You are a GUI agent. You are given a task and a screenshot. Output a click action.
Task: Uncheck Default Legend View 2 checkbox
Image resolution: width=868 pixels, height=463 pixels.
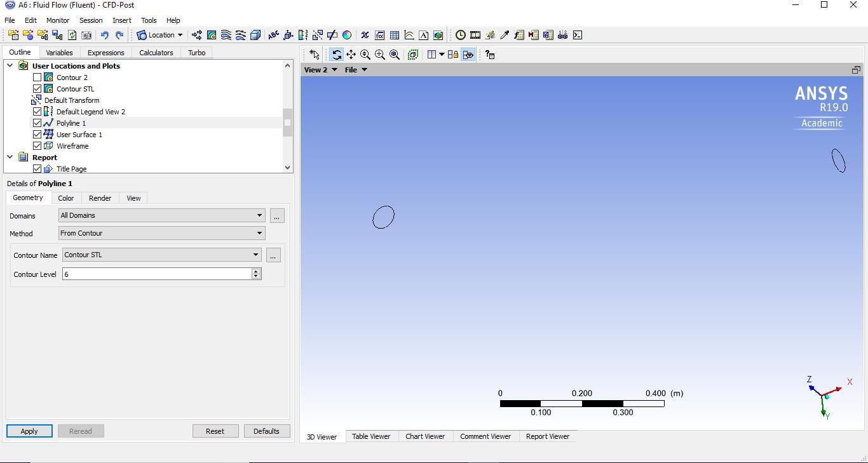37,112
